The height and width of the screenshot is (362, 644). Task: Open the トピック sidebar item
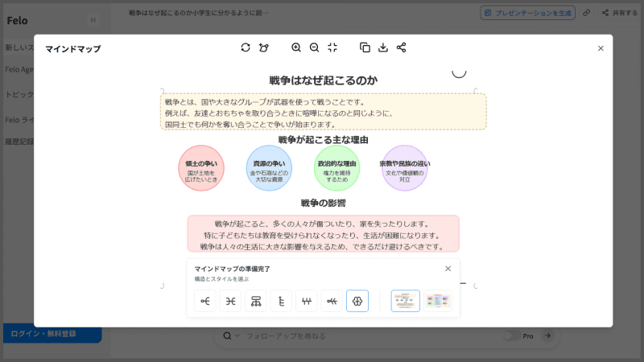tap(19, 94)
